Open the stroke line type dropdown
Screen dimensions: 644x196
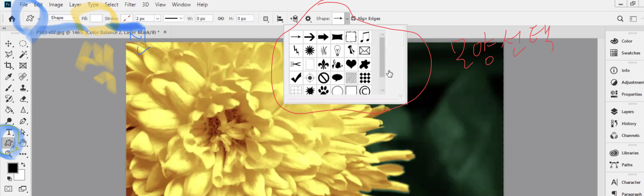pos(174,18)
